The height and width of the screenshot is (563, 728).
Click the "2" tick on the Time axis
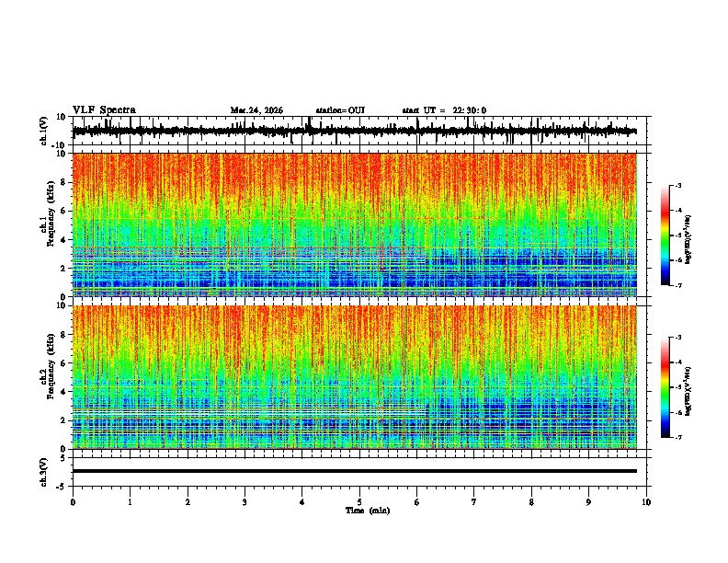click(188, 502)
